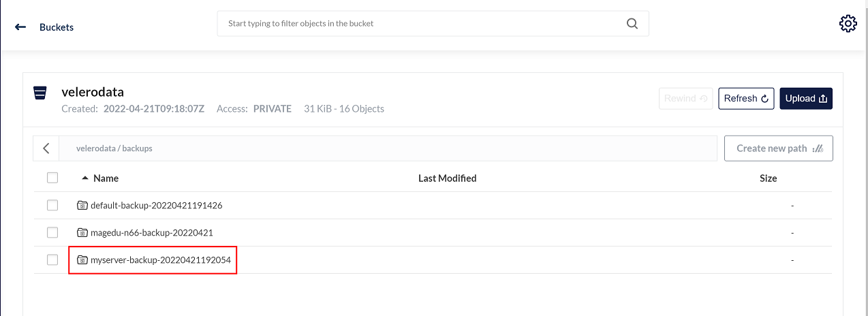The height and width of the screenshot is (316, 868).
Task: Click Create new path button
Action: (x=778, y=148)
